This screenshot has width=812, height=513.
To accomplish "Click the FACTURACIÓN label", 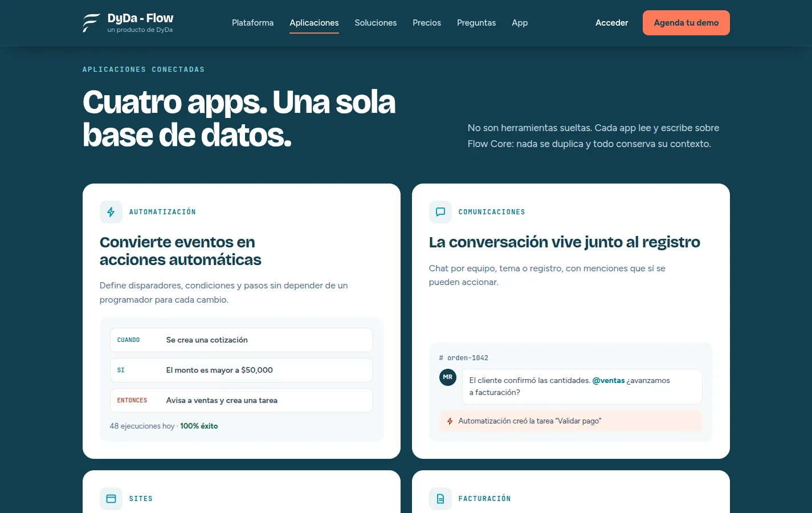I will (484, 499).
